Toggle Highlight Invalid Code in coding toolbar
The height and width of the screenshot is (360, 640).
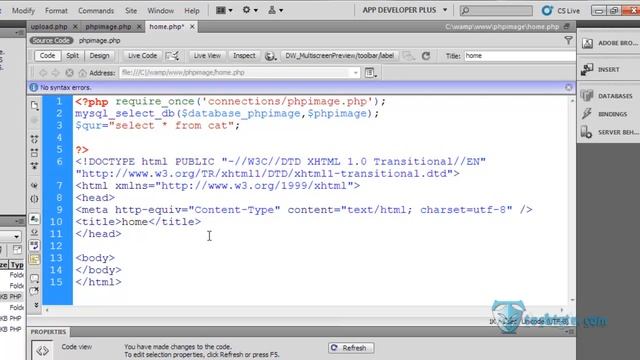click(x=35, y=232)
